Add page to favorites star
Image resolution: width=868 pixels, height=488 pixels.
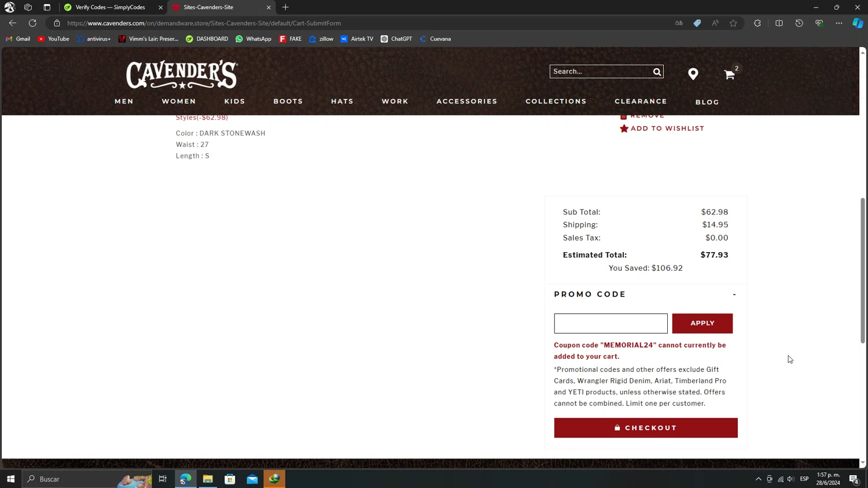pyautogui.click(x=733, y=23)
